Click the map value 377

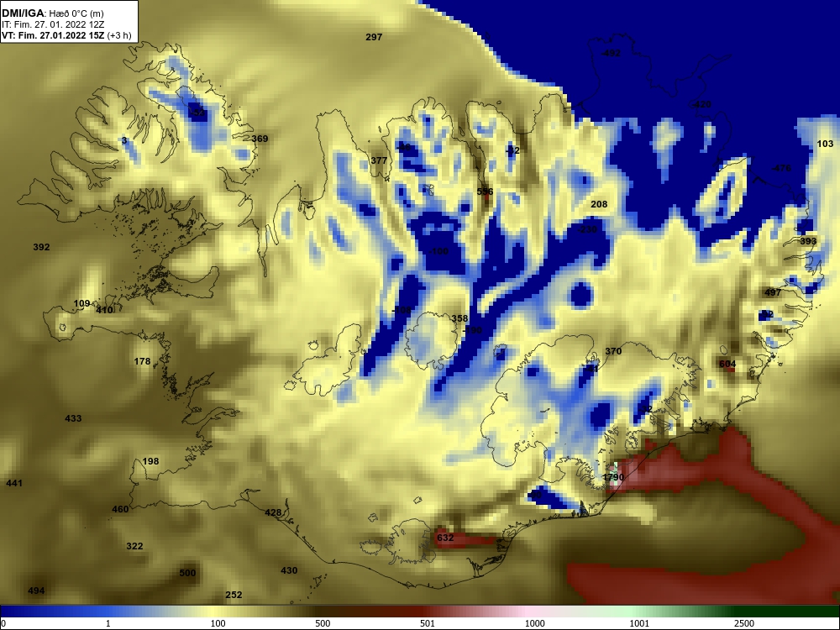click(379, 160)
